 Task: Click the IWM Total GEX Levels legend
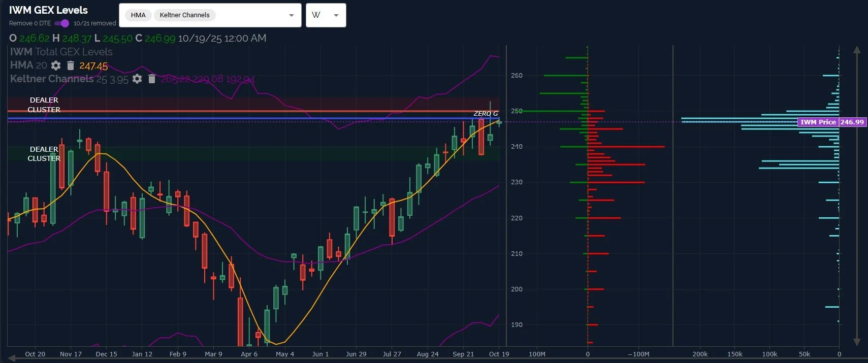tap(61, 52)
